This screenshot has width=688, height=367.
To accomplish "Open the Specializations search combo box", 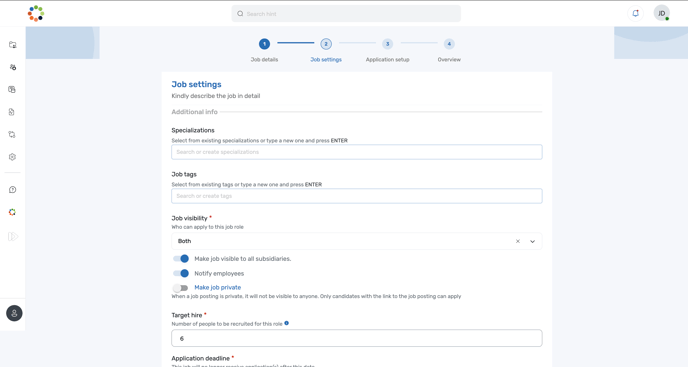I will click(357, 152).
